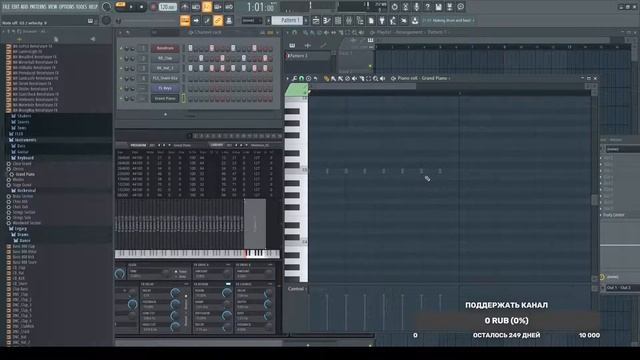
Task: Toggle the highlighted link (chain) icon
Action: click(x=218, y=20)
